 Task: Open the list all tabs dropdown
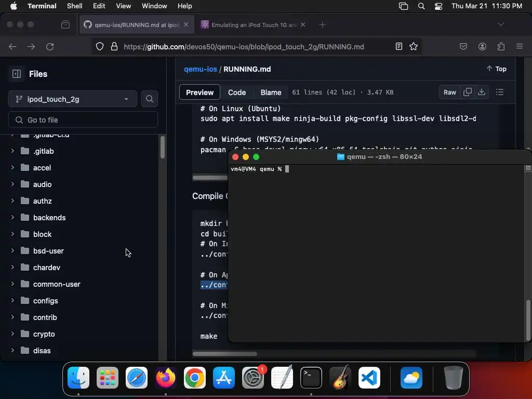coord(500,24)
